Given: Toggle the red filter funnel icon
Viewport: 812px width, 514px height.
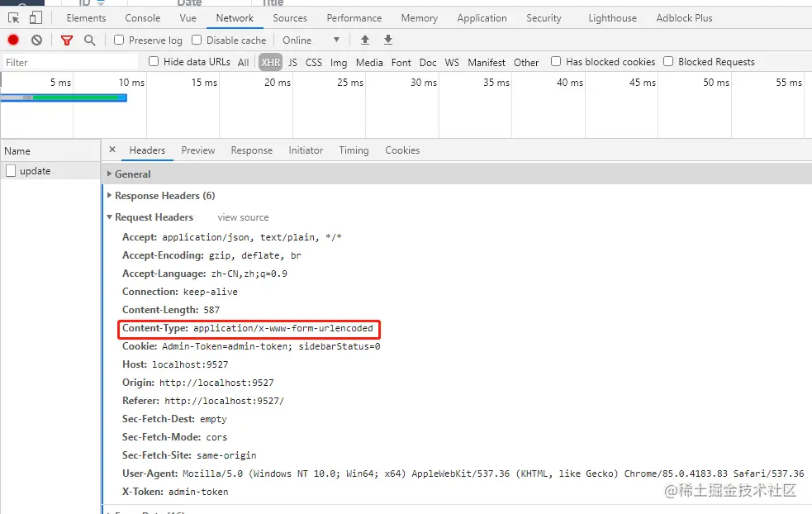Looking at the screenshot, I should click(x=67, y=40).
